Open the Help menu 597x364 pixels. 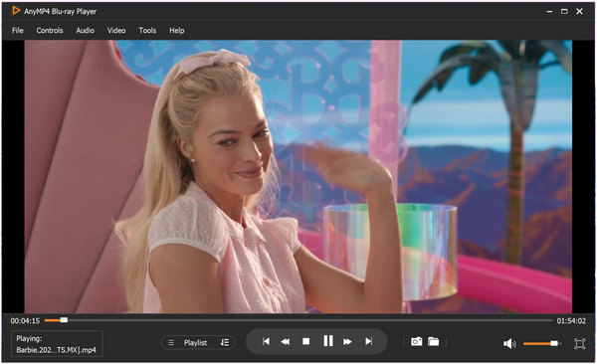point(177,31)
